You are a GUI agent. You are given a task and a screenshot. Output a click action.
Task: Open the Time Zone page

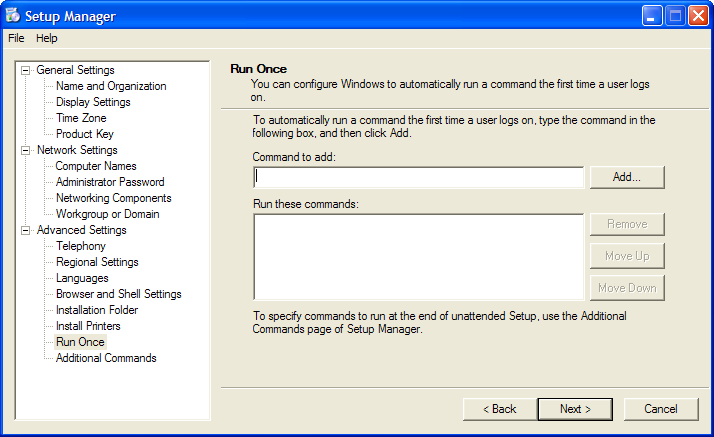click(81, 118)
